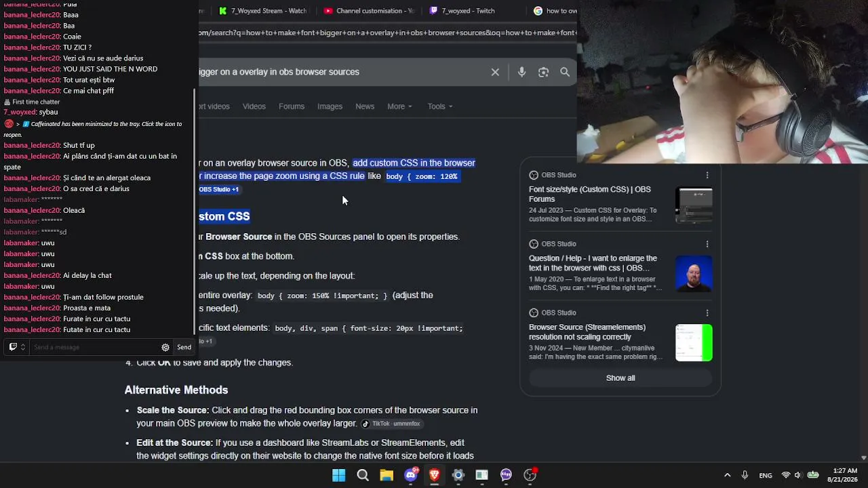This screenshot has width=868, height=488.
Task: Expand the More search filters dropdown
Action: tap(399, 106)
